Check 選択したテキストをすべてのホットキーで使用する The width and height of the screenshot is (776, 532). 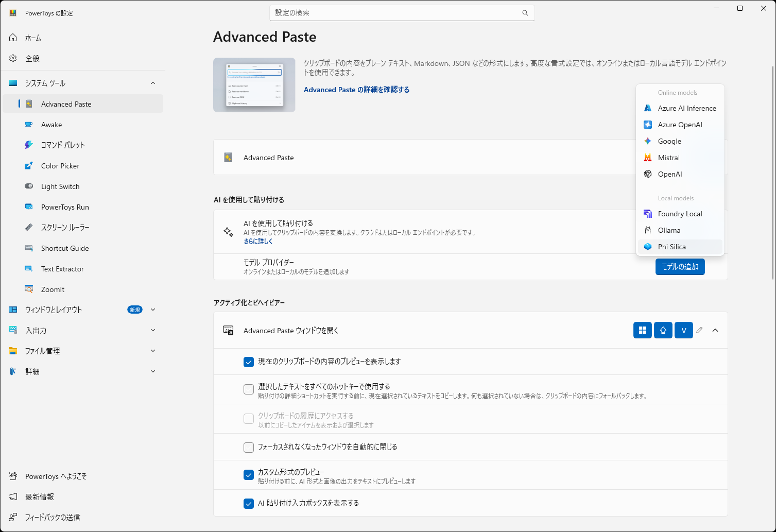pyautogui.click(x=249, y=389)
